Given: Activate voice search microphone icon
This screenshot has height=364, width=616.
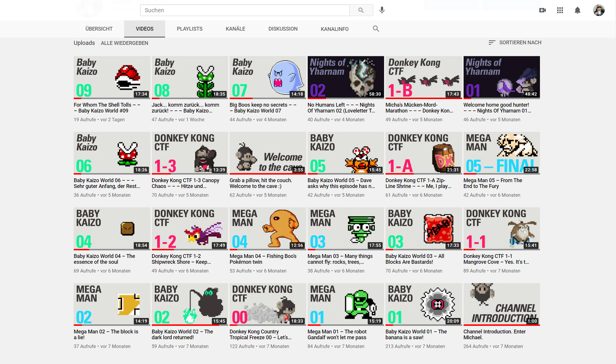Looking at the screenshot, I should coord(382,10).
